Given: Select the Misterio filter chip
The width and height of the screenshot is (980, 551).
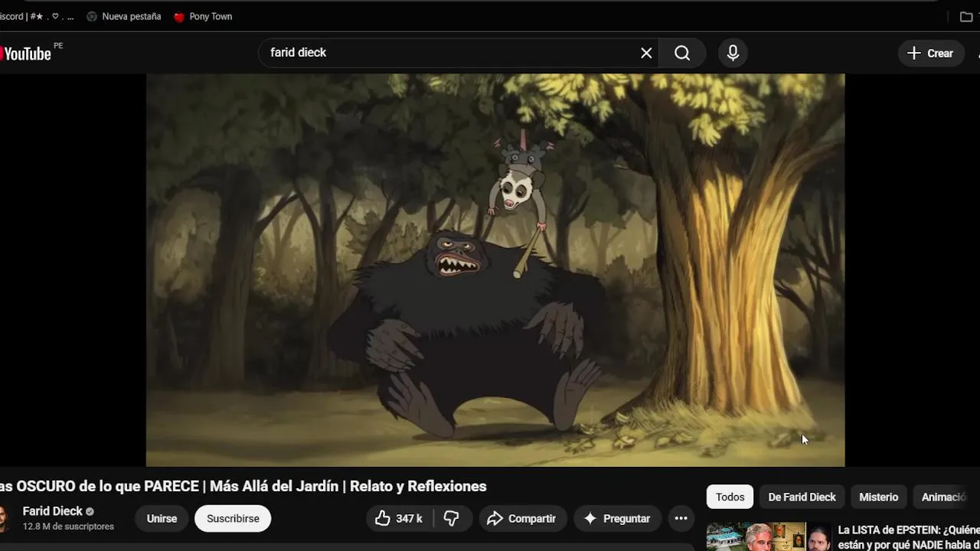Looking at the screenshot, I should (x=878, y=497).
